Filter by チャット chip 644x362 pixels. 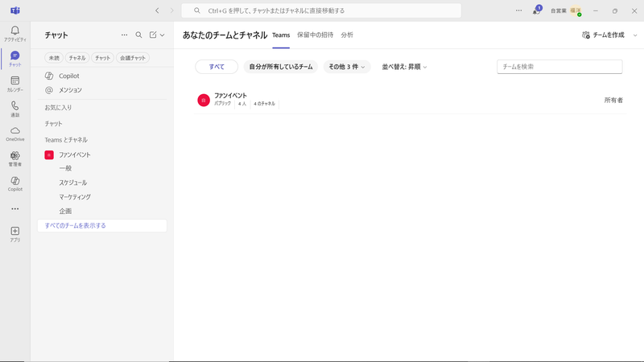point(103,58)
